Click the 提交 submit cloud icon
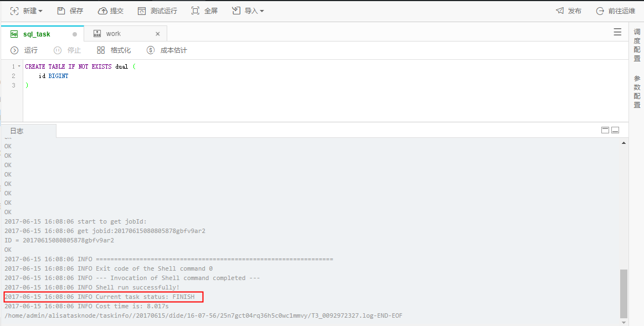The image size is (644, 326). 102,11
